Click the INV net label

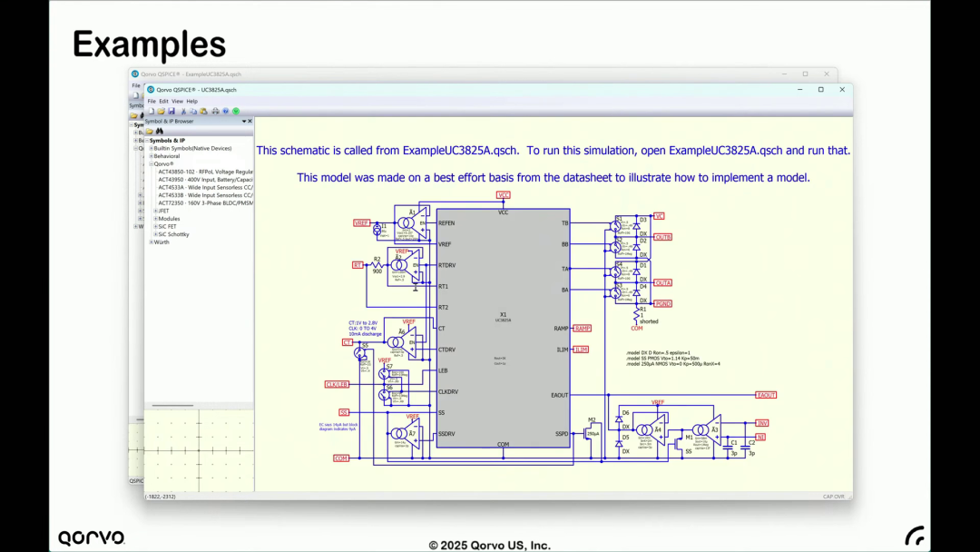tap(762, 423)
